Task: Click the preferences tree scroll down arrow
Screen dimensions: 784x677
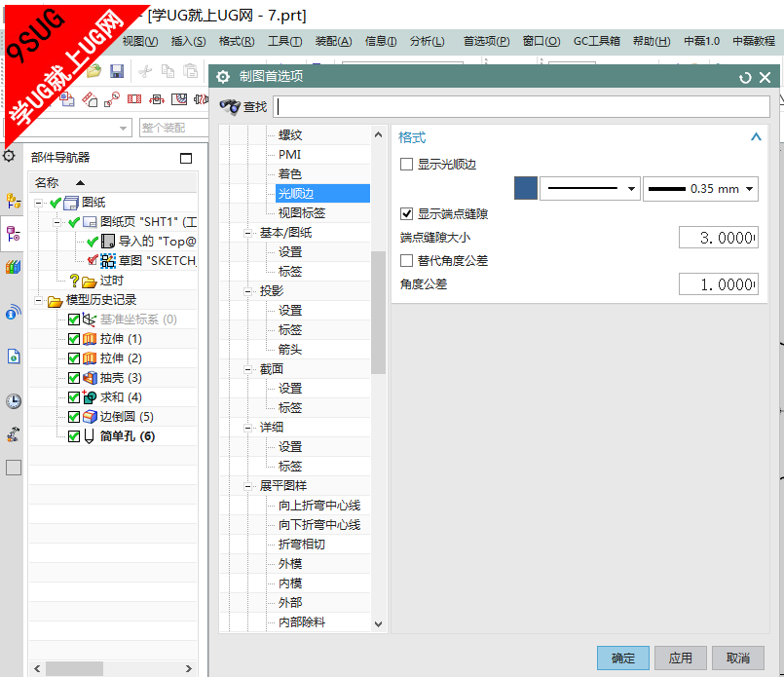Action: [379, 624]
